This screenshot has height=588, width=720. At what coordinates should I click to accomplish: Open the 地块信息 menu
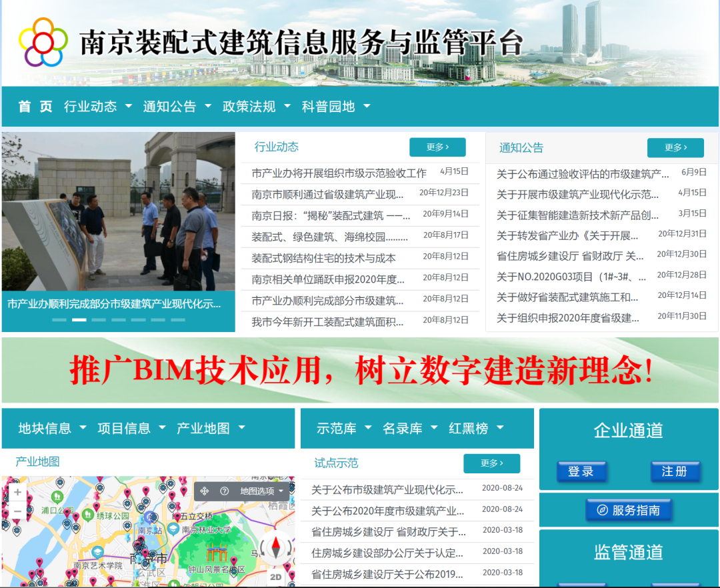coord(52,429)
